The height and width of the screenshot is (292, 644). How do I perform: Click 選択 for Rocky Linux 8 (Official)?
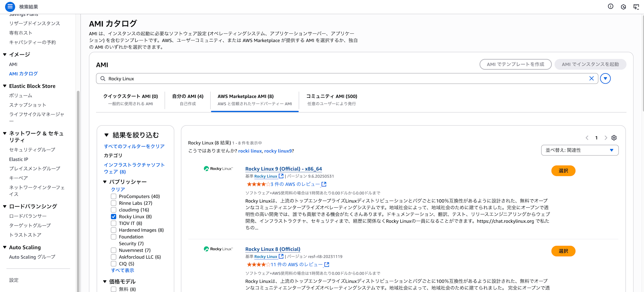click(x=563, y=251)
